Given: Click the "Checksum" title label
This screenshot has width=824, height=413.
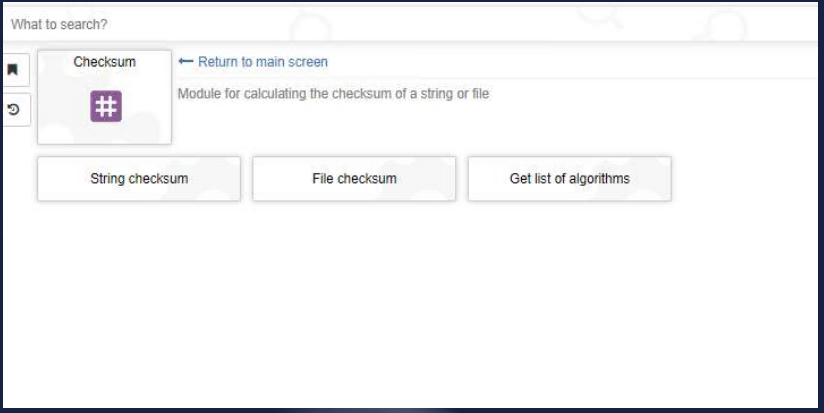Looking at the screenshot, I should [105, 62].
